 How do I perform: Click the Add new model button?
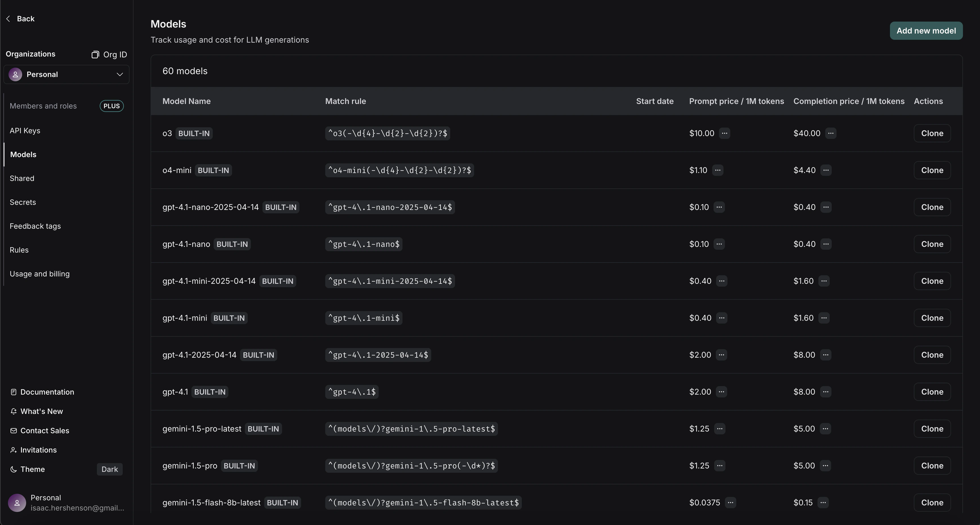926,31
